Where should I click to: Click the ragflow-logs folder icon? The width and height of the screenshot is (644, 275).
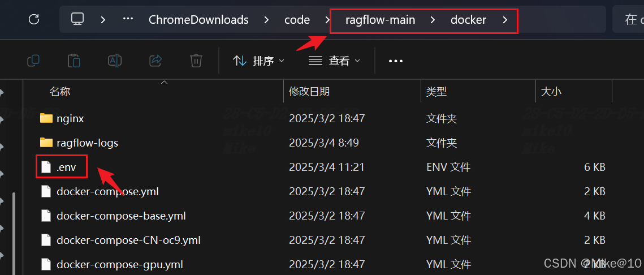46,142
